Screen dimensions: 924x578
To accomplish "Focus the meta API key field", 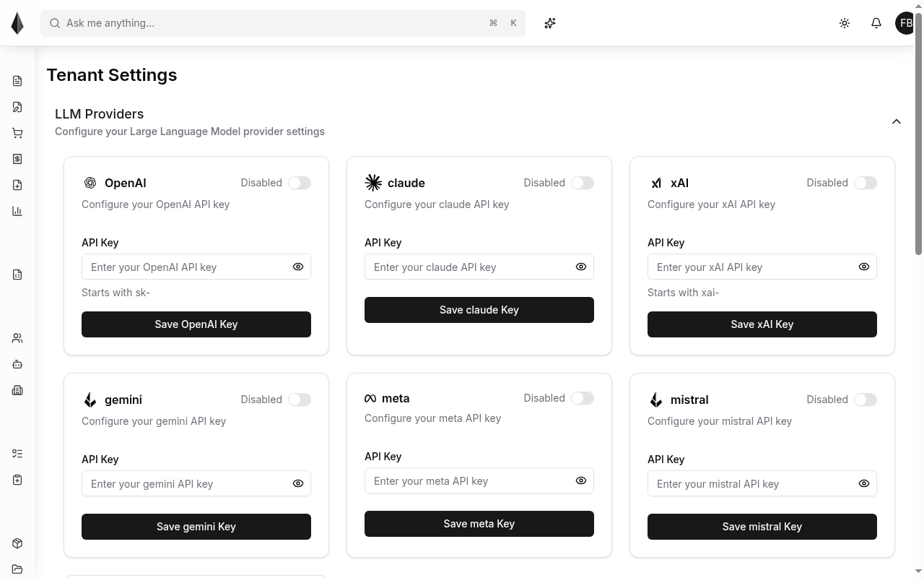I will (479, 481).
